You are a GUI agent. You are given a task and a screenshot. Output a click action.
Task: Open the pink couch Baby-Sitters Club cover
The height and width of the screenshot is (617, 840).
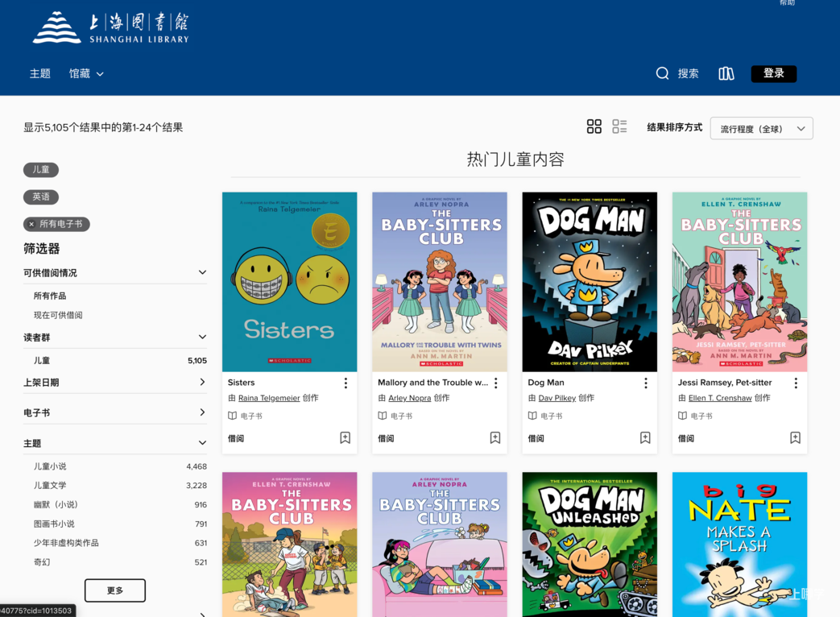click(439, 545)
